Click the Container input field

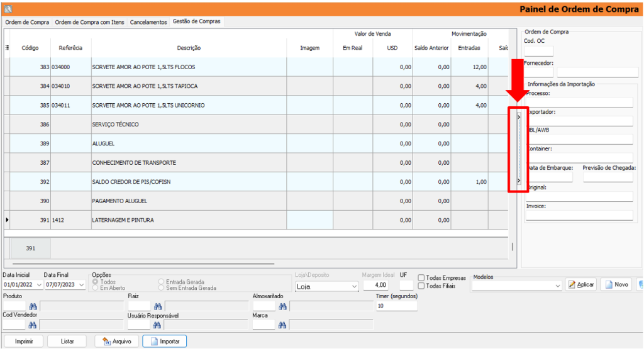[579, 158]
